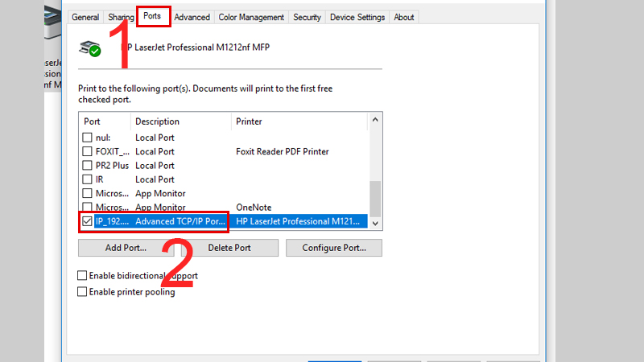
Task: Uncheck the IP_192 port checkbox
Action: coord(87,221)
